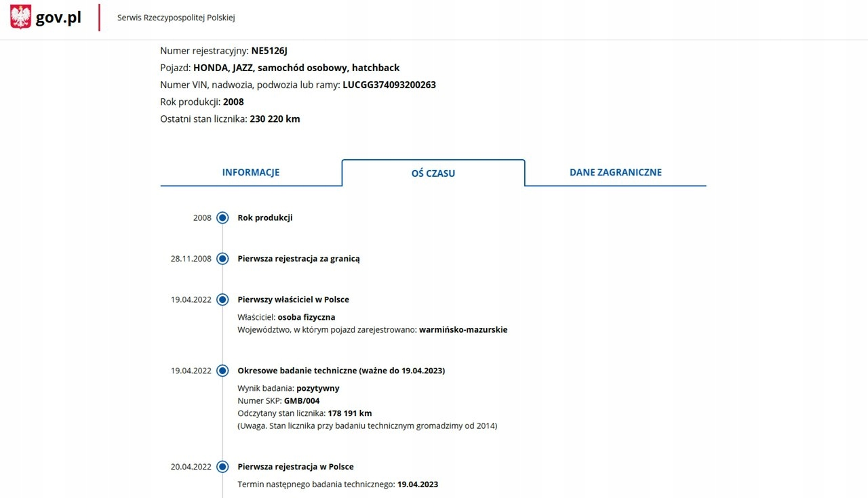This screenshot has width=868, height=498.
Task: Click timeline marker for Okresowe badanie techniczne
Action: coord(222,371)
